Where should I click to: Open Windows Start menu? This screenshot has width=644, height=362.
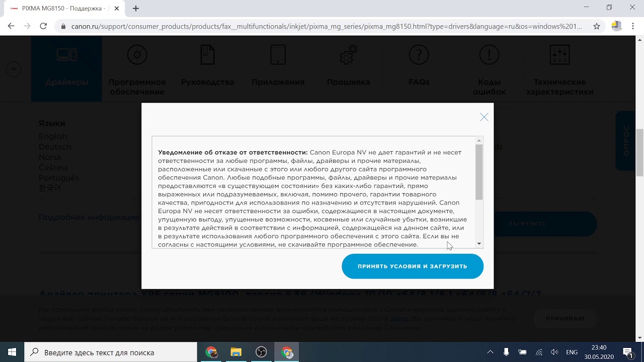click(12, 352)
